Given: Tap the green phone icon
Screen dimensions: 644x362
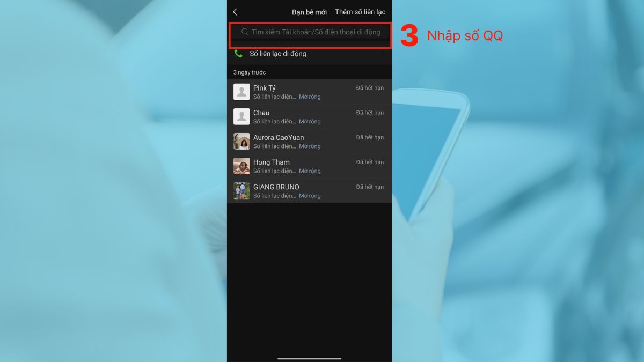Looking at the screenshot, I should [x=238, y=54].
